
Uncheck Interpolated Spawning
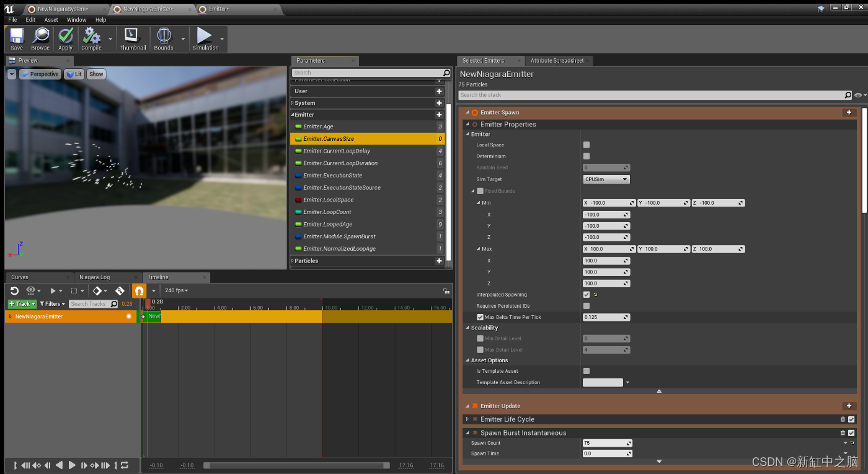click(587, 295)
